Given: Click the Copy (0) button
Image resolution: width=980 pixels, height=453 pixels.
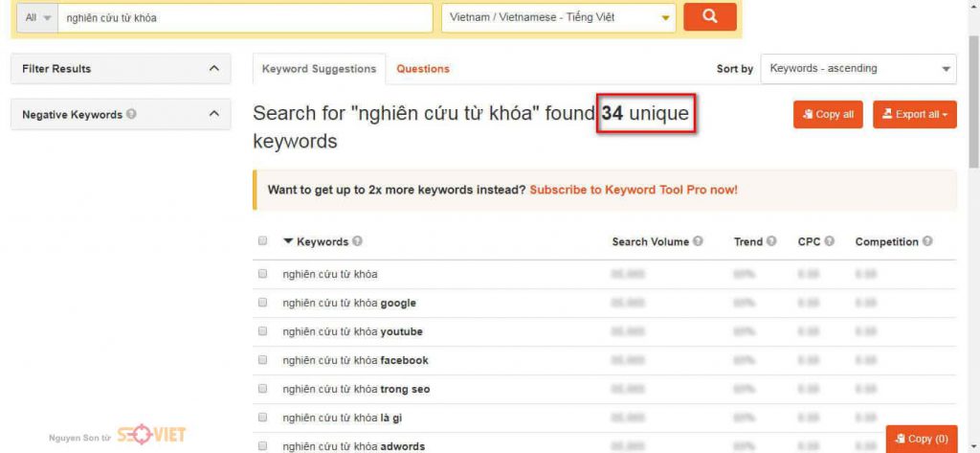Looking at the screenshot, I should (922, 439).
